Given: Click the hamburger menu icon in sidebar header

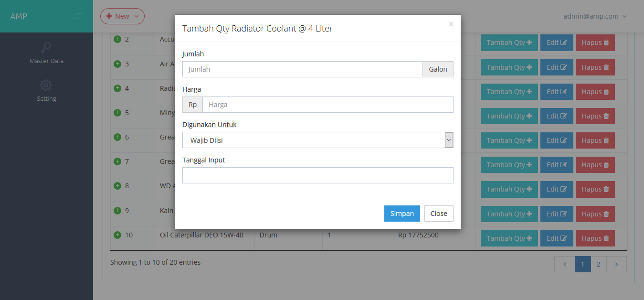Looking at the screenshot, I should 79,16.
